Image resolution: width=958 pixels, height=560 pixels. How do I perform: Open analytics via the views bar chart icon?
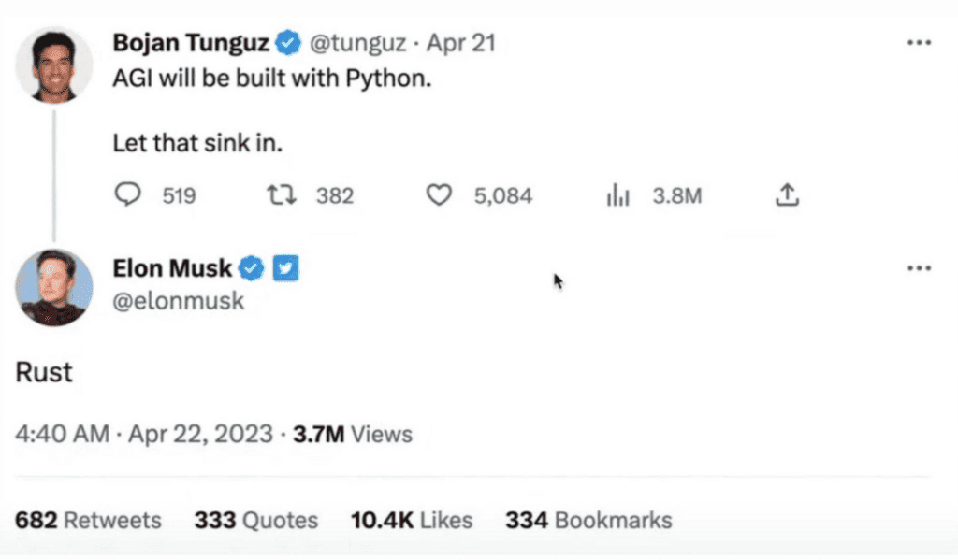pos(619,195)
